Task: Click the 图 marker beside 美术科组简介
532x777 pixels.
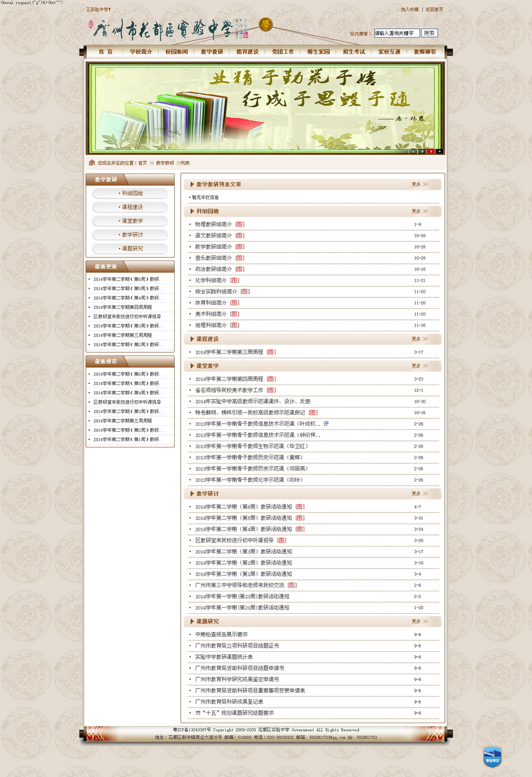Action: point(235,314)
